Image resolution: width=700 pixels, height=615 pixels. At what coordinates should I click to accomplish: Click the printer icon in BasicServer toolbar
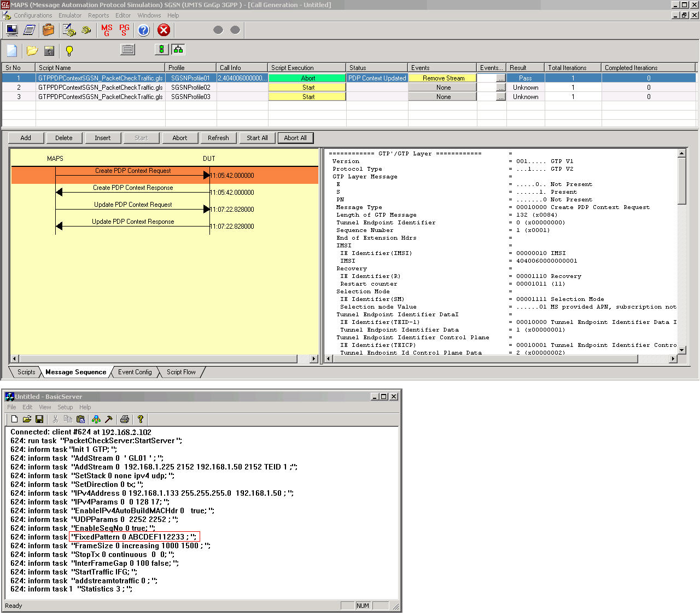125,419
